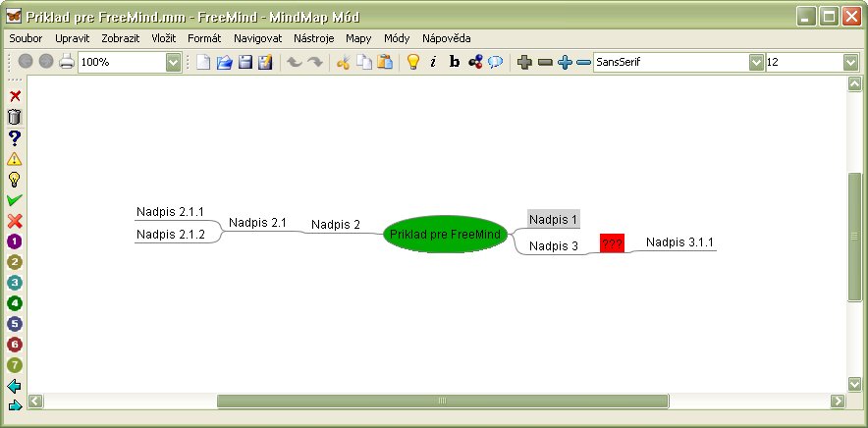Add priority 3 icon to node
The image size is (868, 428).
click(15, 283)
